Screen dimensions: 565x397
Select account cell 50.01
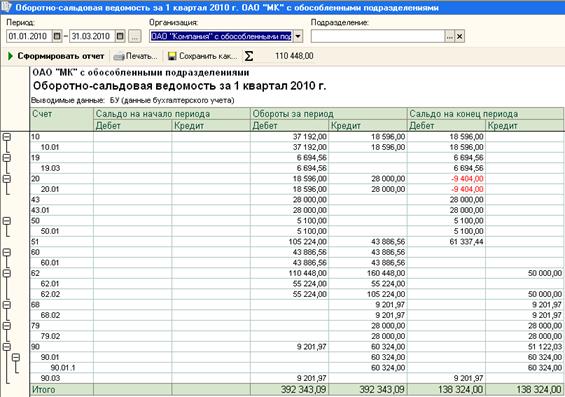coord(62,231)
